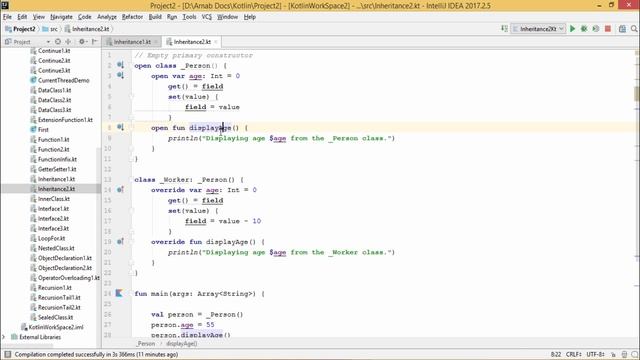
Task: Open the Refactor menu
Action: [x=132, y=17]
